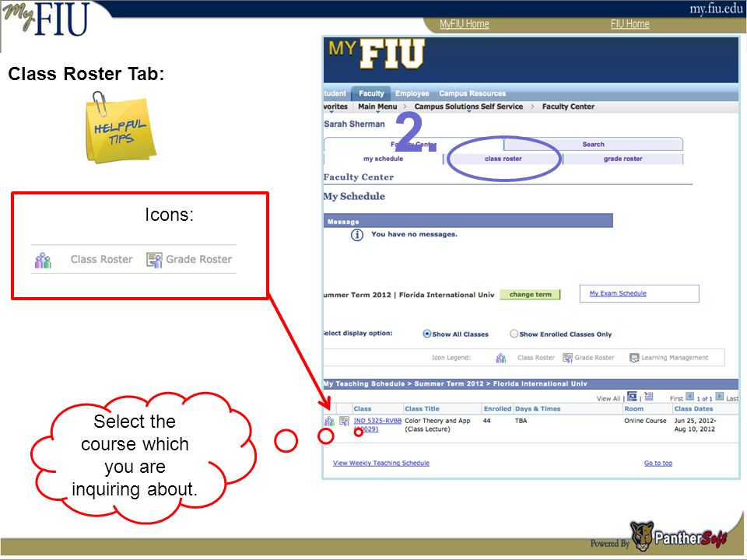This screenshot has height=560, width=747.
Task: Go to next row with right arrow
Action: (719, 396)
